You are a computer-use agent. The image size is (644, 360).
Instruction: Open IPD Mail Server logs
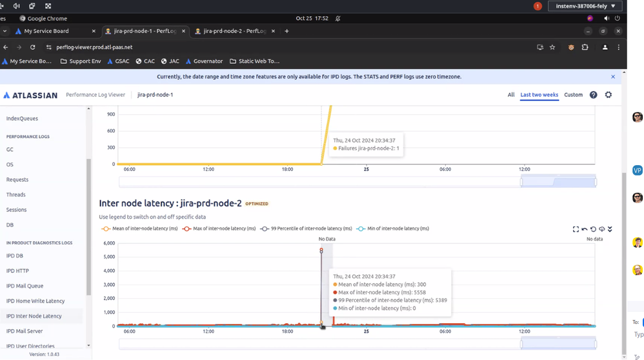tap(25, 331)
